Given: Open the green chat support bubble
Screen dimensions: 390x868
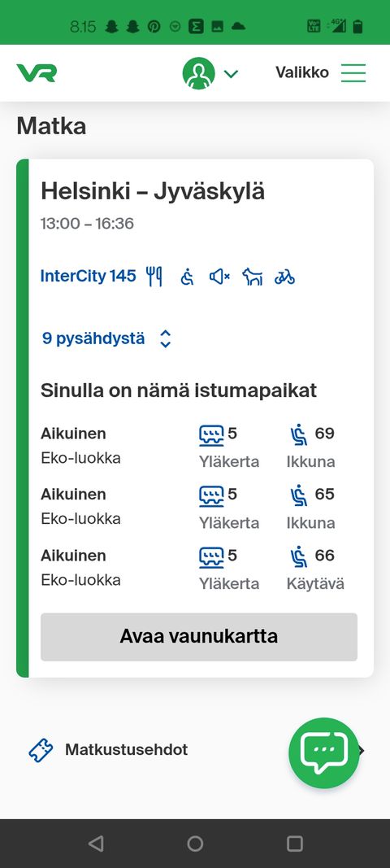Looking at the screenshot, I should pos(324,752).
